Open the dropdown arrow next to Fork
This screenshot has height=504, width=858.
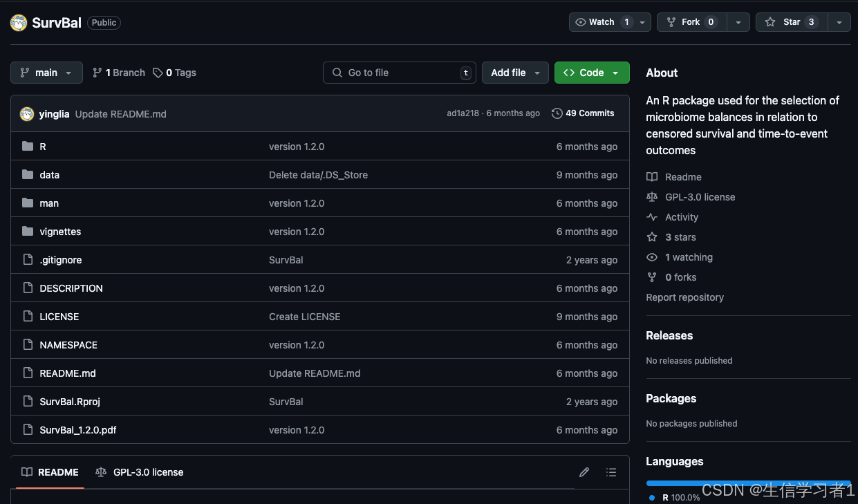coord(738,22)
